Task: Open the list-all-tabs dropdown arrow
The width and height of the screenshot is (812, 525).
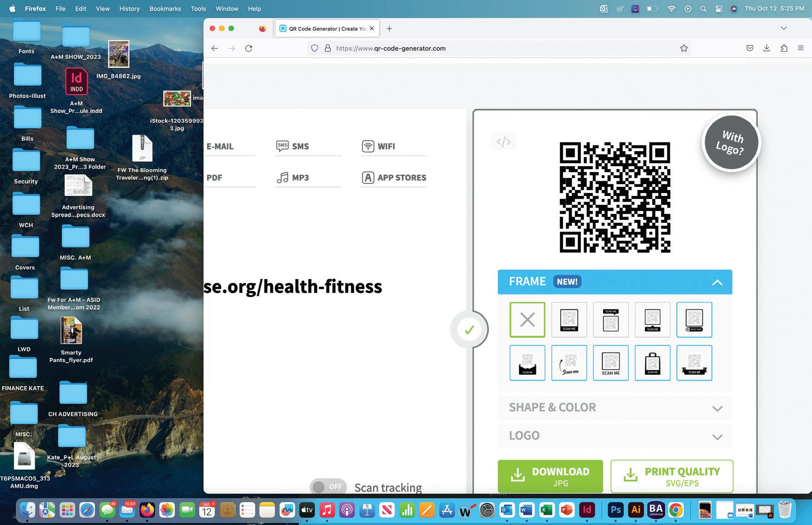Action: [783, 28]
